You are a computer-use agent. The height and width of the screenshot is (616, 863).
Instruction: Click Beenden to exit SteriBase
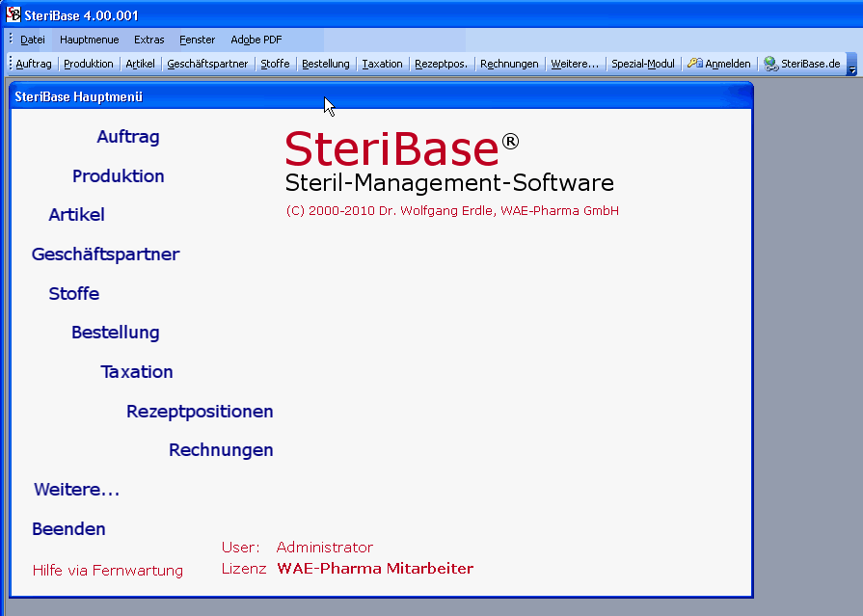click(x=68, y=529)
